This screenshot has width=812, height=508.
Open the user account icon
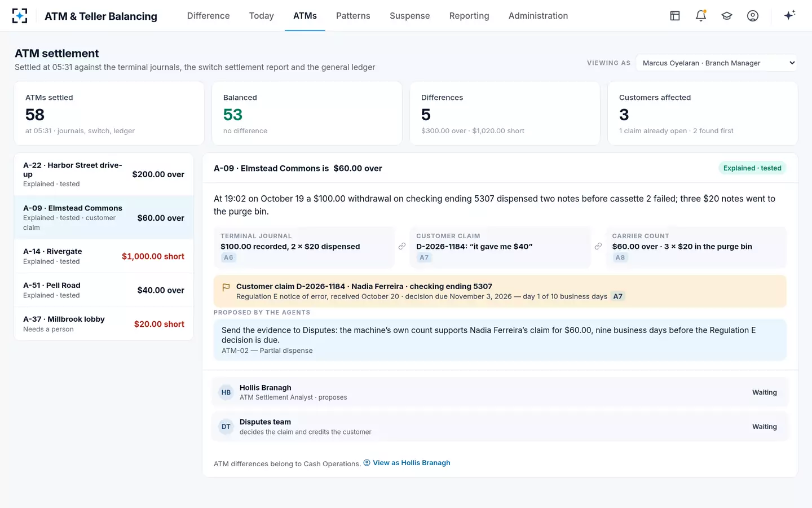pos(753,16)
